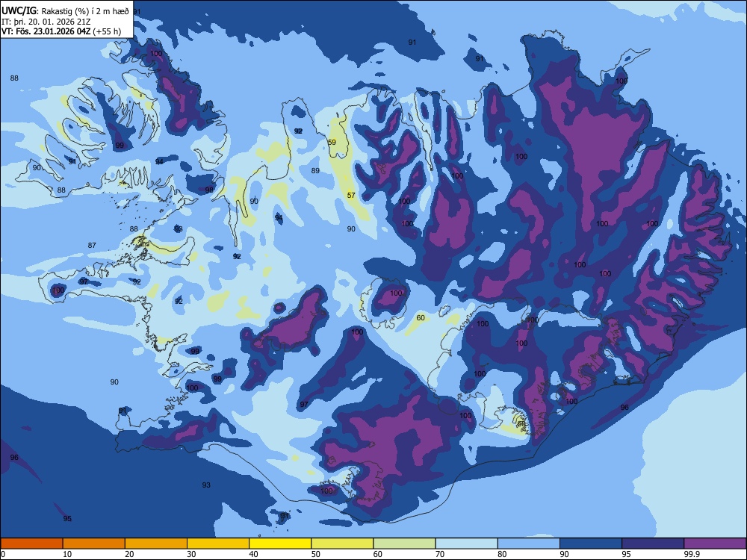Click the legend tick label '50'
747x560 pixels.
tap(316, 554)
